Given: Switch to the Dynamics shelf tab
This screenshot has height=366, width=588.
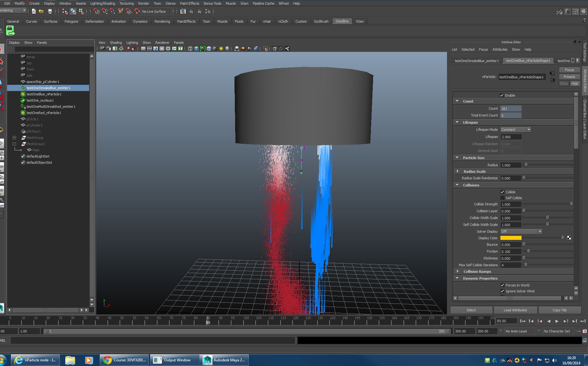Looking at the screenshot, I should coord(140,21).
